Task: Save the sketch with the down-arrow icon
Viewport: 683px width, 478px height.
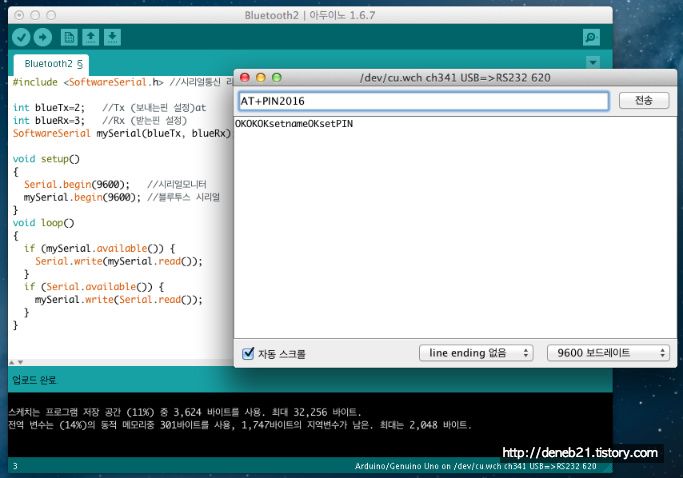Action: coord(112,37)
